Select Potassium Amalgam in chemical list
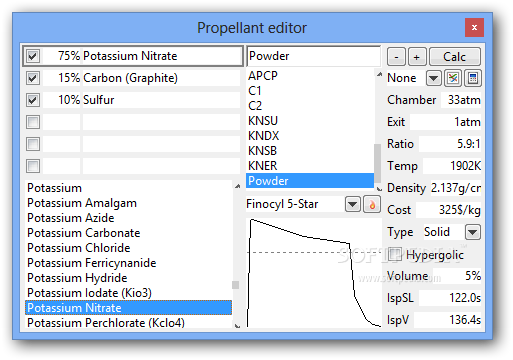The image size is (513, 360). coord(128,203)
